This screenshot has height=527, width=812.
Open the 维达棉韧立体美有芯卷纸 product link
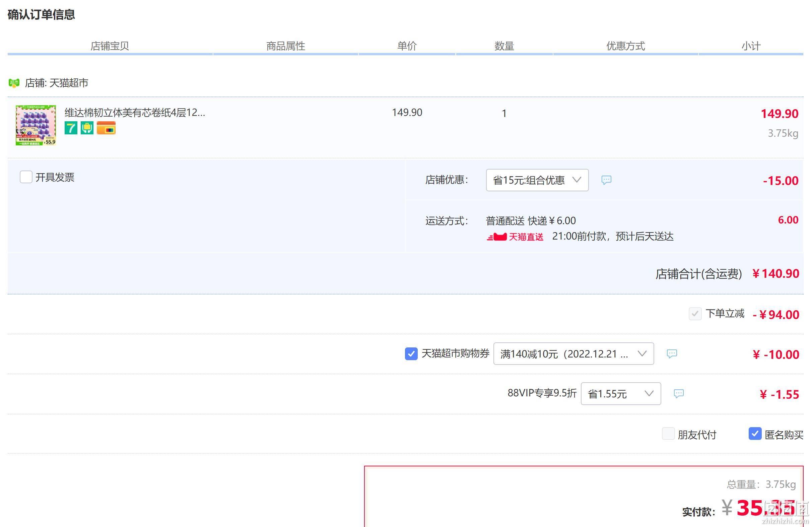point(135,113)
